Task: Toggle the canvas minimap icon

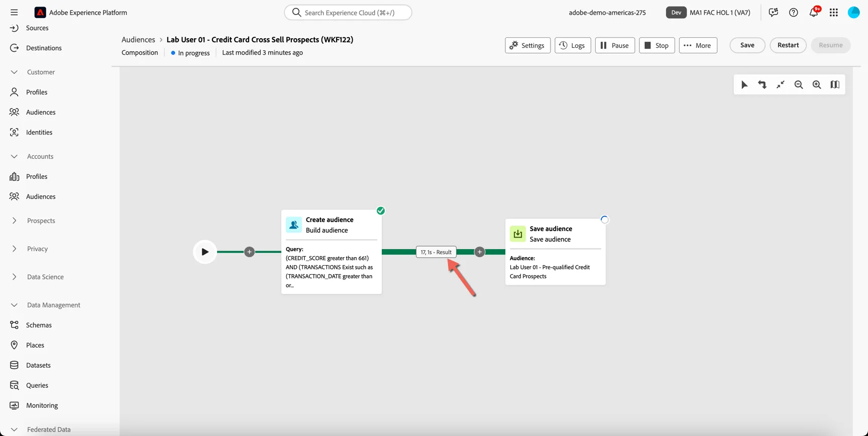Action: click(835, 85)
